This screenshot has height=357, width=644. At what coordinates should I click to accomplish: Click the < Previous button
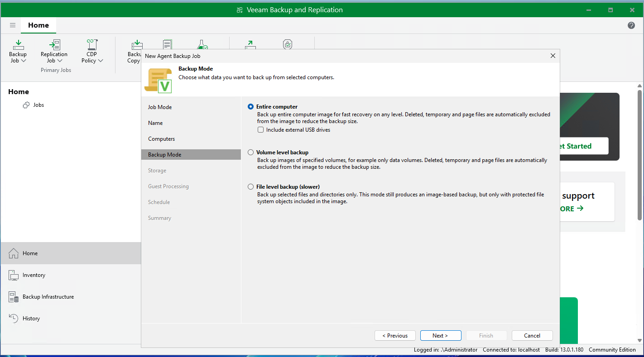pyautogui.click(x=395, y=336)
